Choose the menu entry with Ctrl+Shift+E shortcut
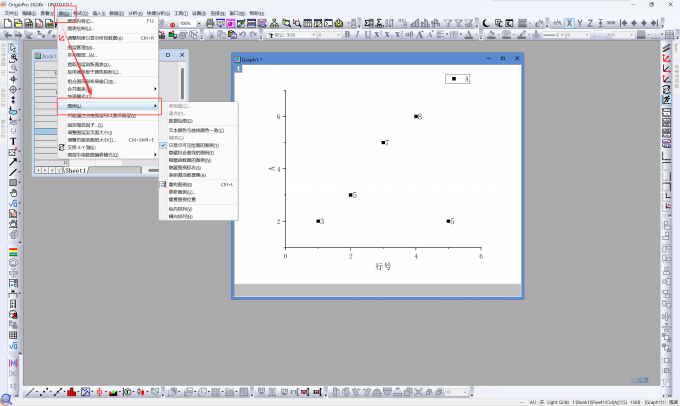Viewport: 680px width, 406px height. [108, 140]
